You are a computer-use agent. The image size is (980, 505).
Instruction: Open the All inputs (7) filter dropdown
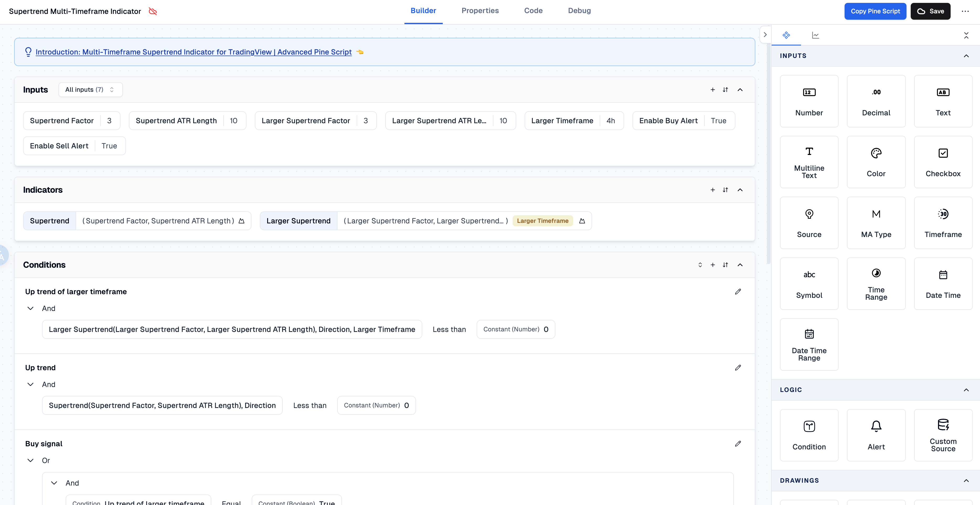(x=90, y=90)
